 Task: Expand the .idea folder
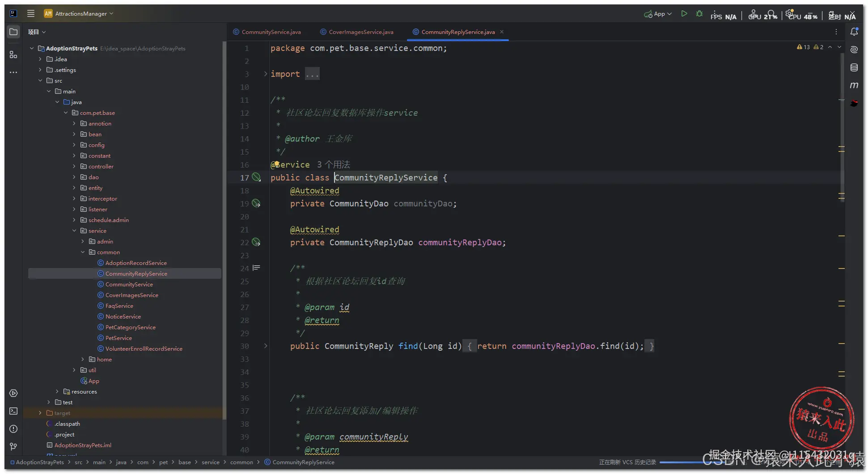coord(40,59)
